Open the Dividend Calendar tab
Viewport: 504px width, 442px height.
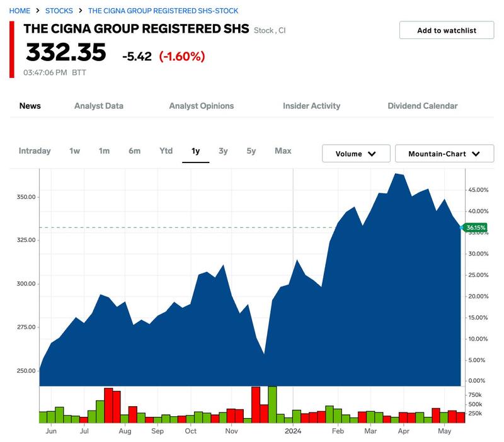pyautogui.click(x=422, y=106)
